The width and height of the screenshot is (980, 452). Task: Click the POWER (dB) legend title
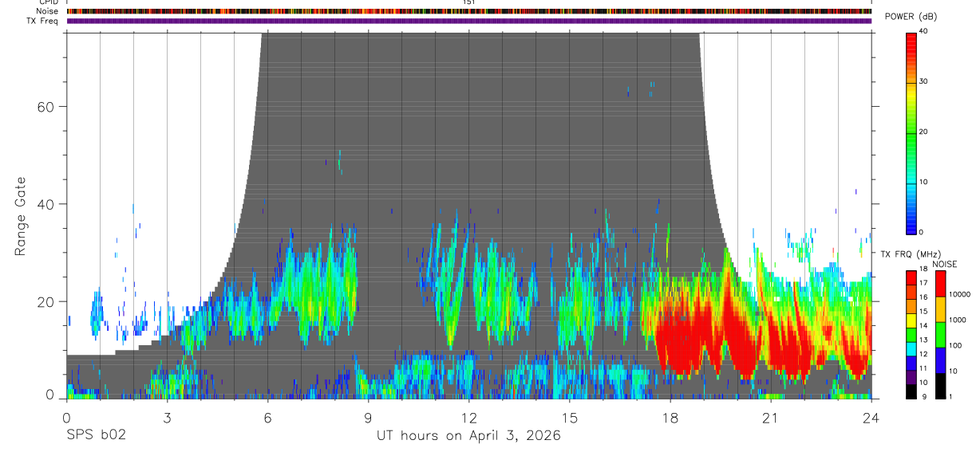coord(911,18)
